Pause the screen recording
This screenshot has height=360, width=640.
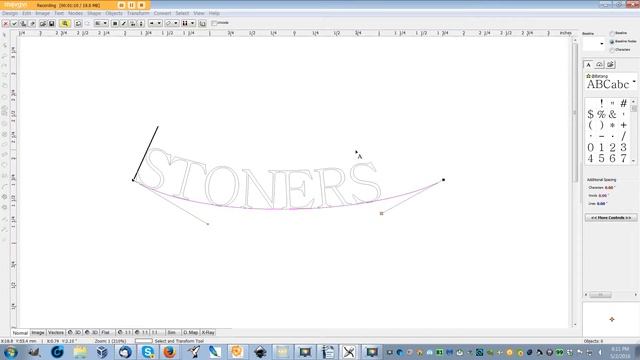click(x=131, y=5)
